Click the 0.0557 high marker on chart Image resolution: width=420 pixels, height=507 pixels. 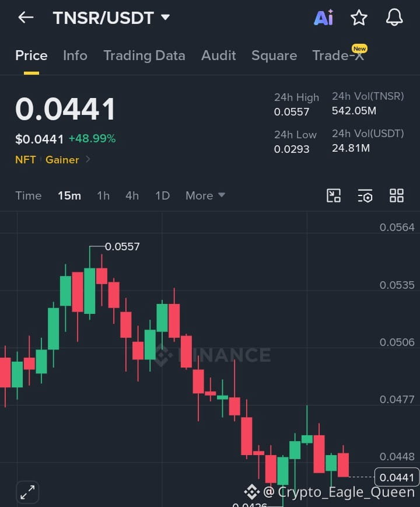[x=123, y=247]
